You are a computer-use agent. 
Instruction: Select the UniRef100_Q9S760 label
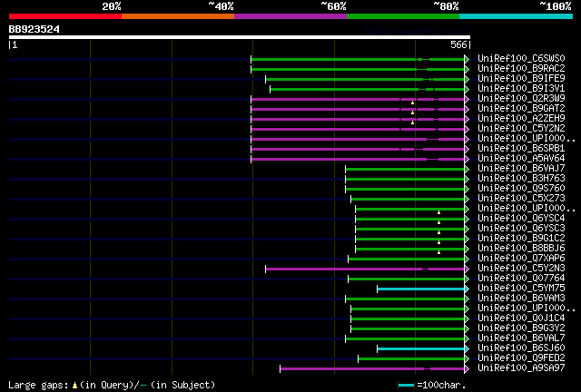click(x=521, y=189)
